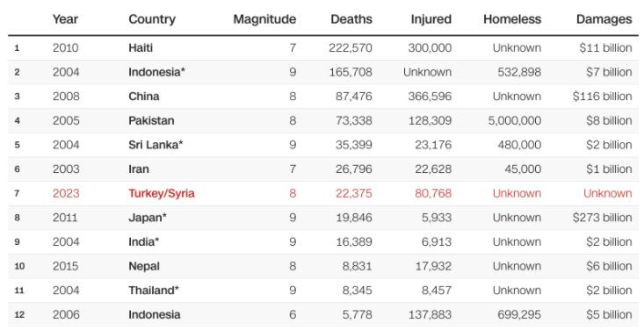Click the Damages column header

604,19
